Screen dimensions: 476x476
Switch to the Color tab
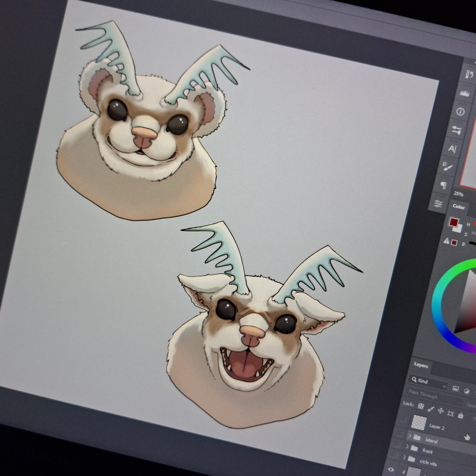click(458, 207)
